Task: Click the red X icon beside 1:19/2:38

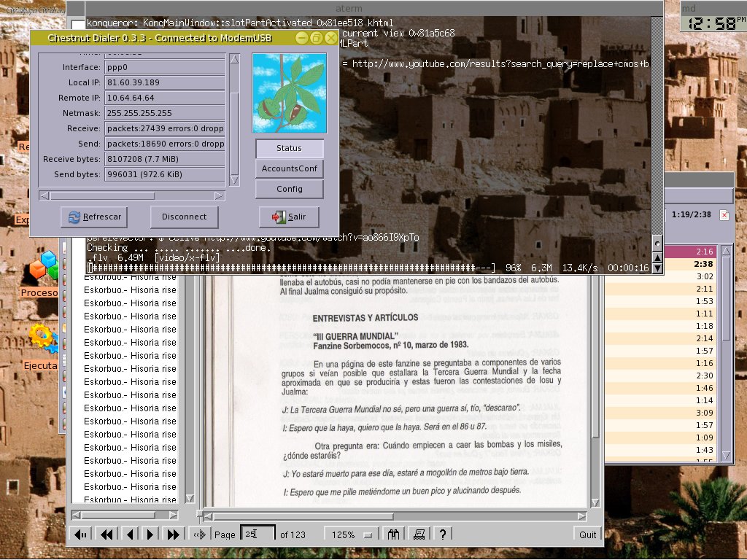Action: click(x=724, y=215)
